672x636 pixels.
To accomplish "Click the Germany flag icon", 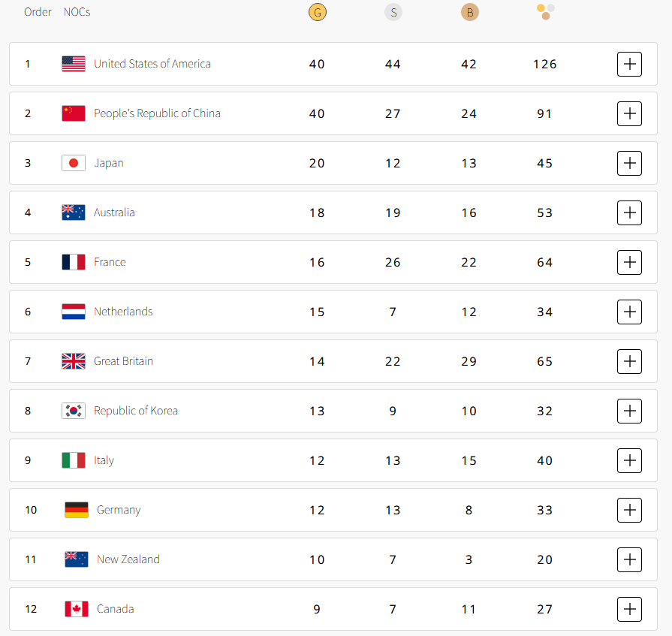I will (x=77, y=510).
